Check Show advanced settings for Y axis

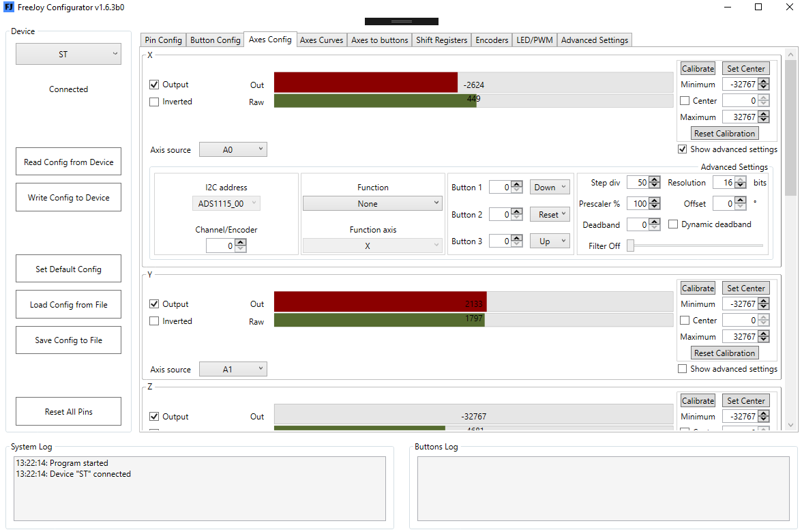click(682, 369)
